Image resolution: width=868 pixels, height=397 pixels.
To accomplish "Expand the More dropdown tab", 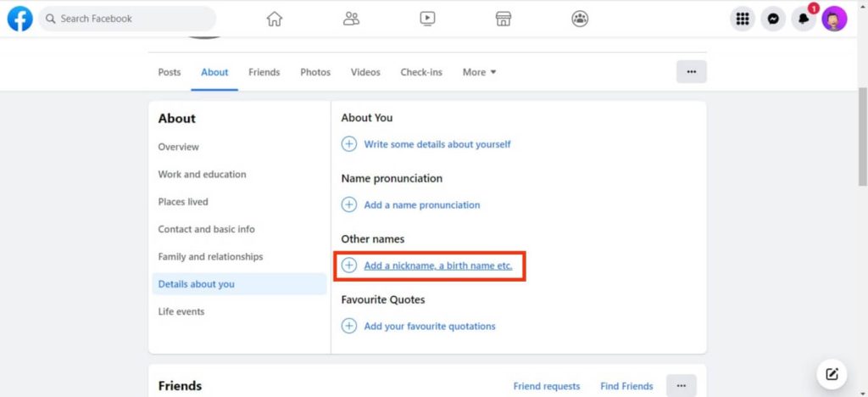I will click(480, 72).
